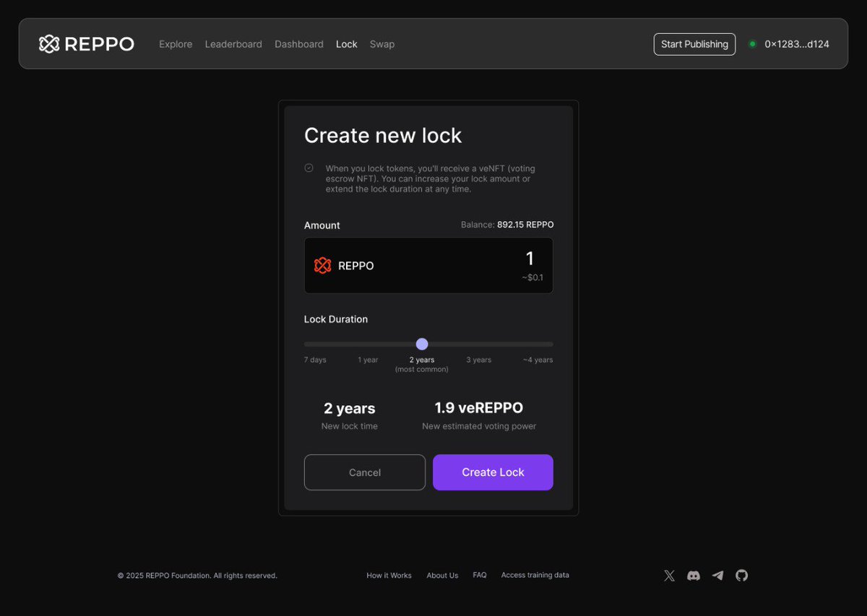Open the About Us footer link
This screenshot has height=616, width=867.
click(x=442, y=576)
